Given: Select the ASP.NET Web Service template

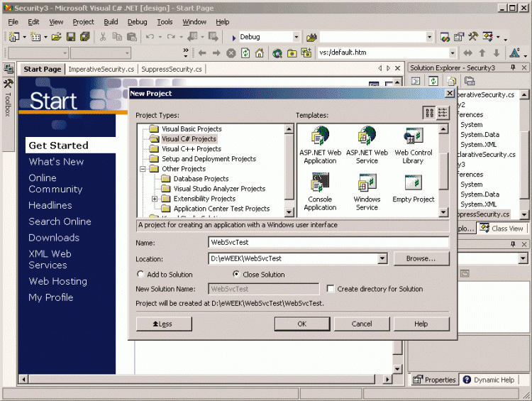Looking at the screenshot, I should 367,145.
